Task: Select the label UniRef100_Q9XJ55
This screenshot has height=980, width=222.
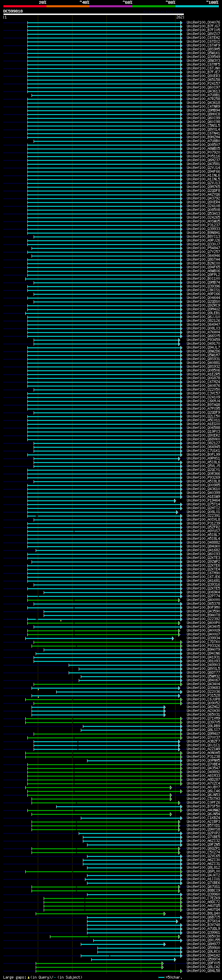Action: click(x=203, y=940)
